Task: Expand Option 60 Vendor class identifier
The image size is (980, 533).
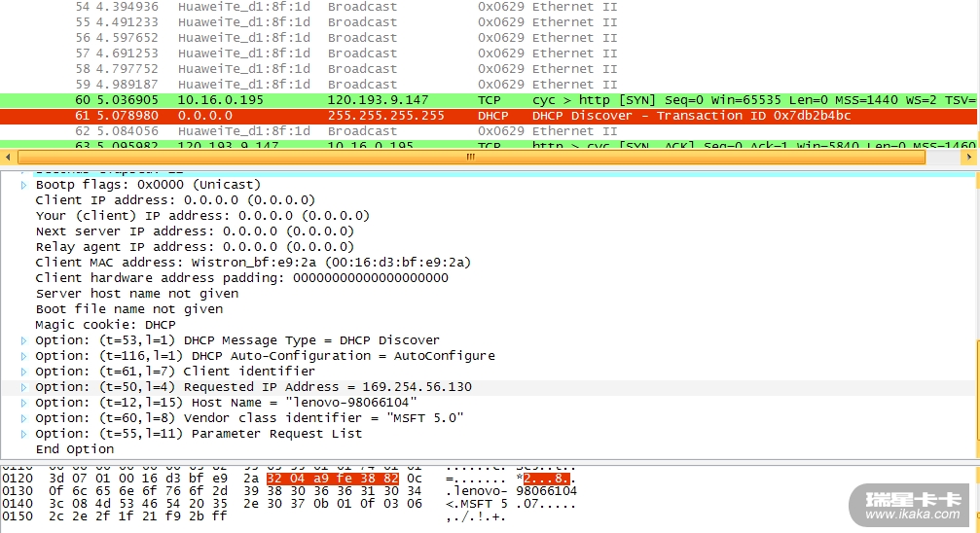Action: pyautogui.click(x=23, y=418)
